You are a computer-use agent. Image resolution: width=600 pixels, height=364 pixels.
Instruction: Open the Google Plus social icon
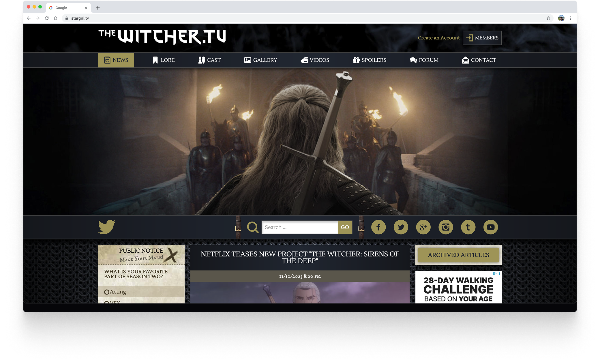click(x=423, y=227)
